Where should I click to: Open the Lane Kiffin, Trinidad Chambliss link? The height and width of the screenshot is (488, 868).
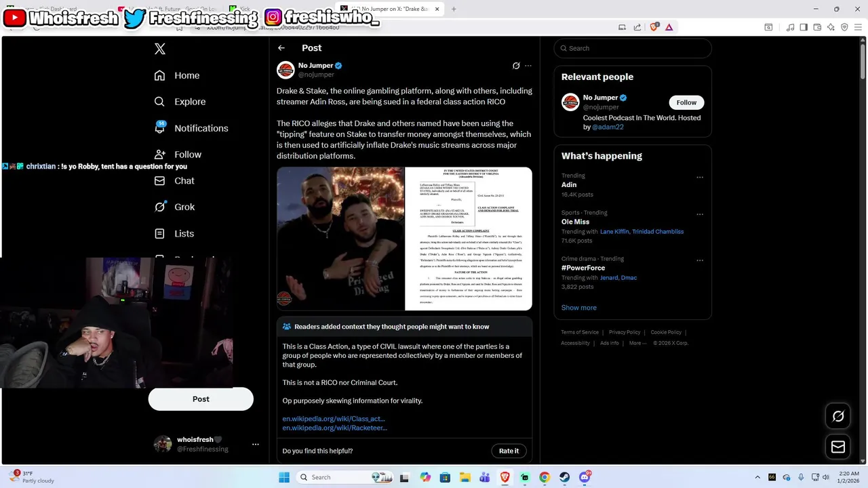coord(642,232)
